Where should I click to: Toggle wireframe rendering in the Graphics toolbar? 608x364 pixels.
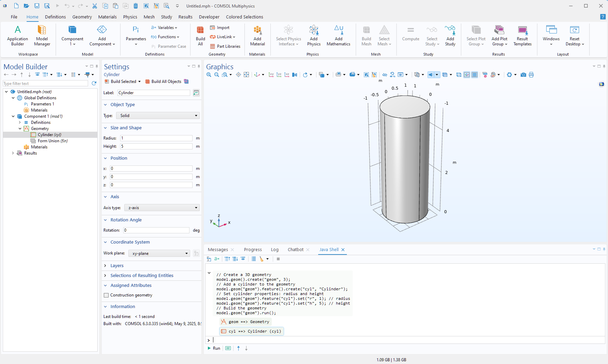coord(458,75)
